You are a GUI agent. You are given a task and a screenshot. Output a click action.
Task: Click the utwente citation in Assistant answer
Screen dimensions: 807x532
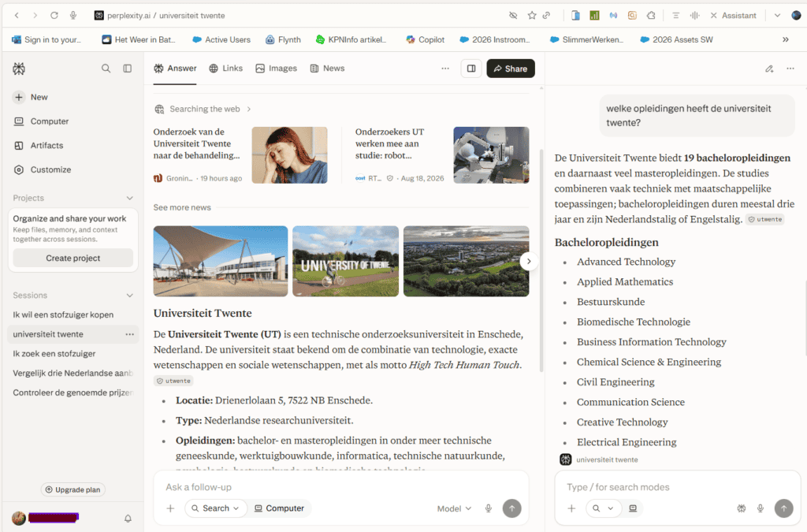point(765,220)
